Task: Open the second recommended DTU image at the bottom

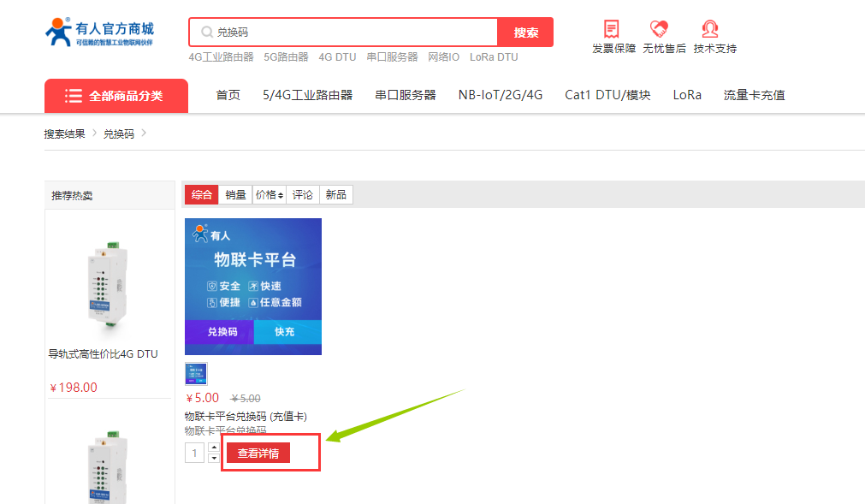Action: [109, 466]
